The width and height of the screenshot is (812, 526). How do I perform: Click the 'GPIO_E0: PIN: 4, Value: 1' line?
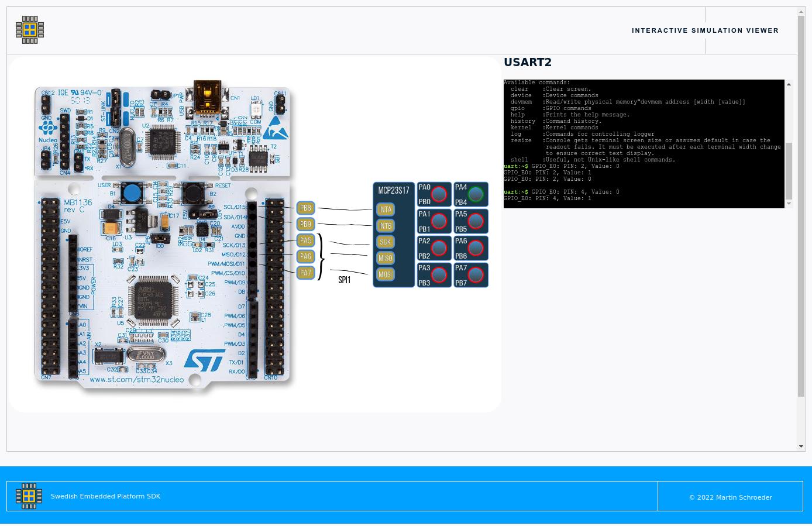tap(547, 198)
